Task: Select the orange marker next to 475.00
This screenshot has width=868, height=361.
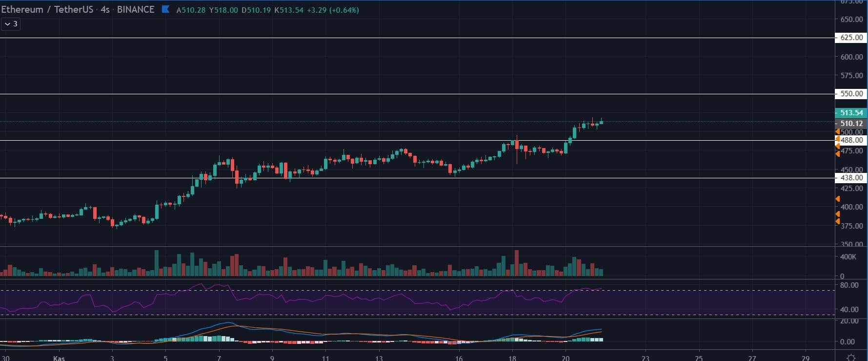Action: coord(837,153)
